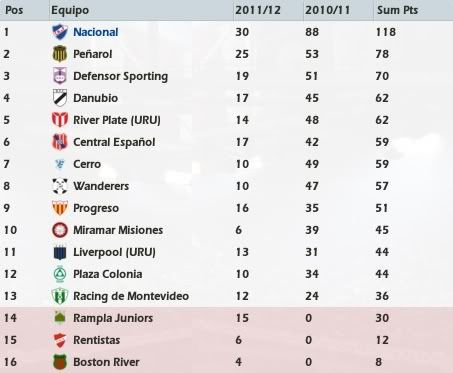Click the Wanderers club crest icon
Screen dimensions: 453x373
coord(60,186)
